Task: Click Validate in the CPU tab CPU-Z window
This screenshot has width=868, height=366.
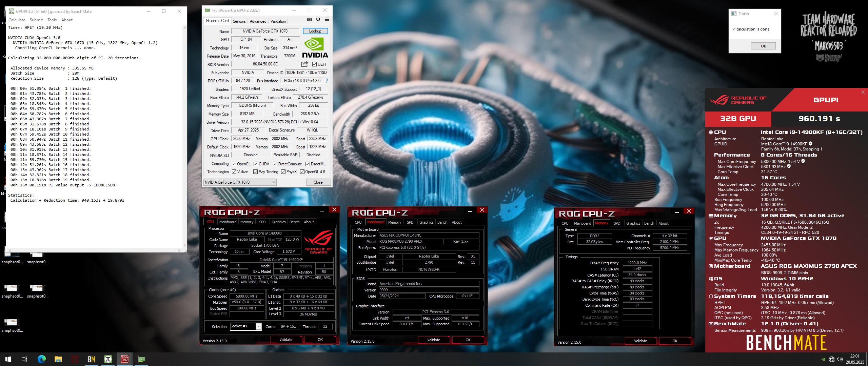Action: [x=286, y=340]
